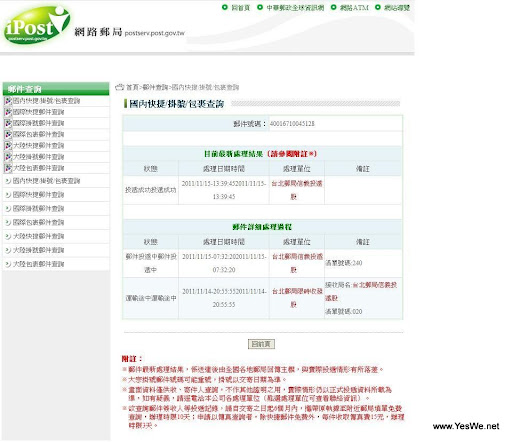Viewport: 512px width, 442px height.
Task: Click broken image icon beside 大陸掛號郵件查詢
Action: [x=8, y=157]
